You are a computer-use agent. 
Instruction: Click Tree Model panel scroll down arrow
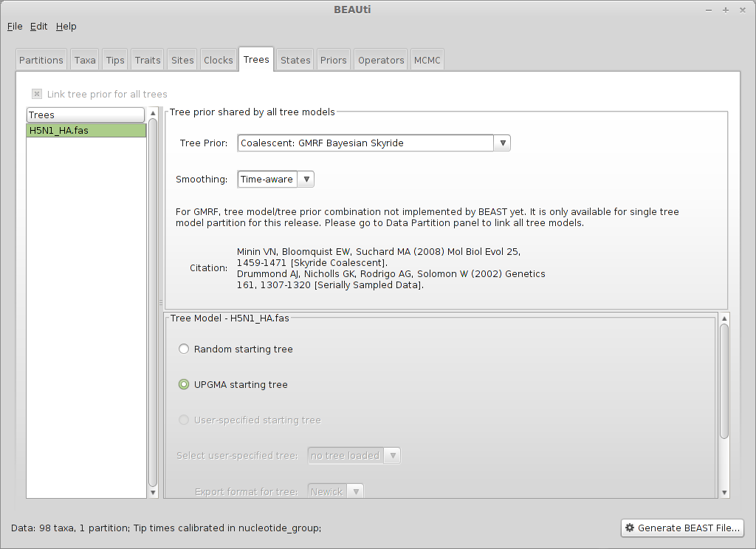(724, 493)
